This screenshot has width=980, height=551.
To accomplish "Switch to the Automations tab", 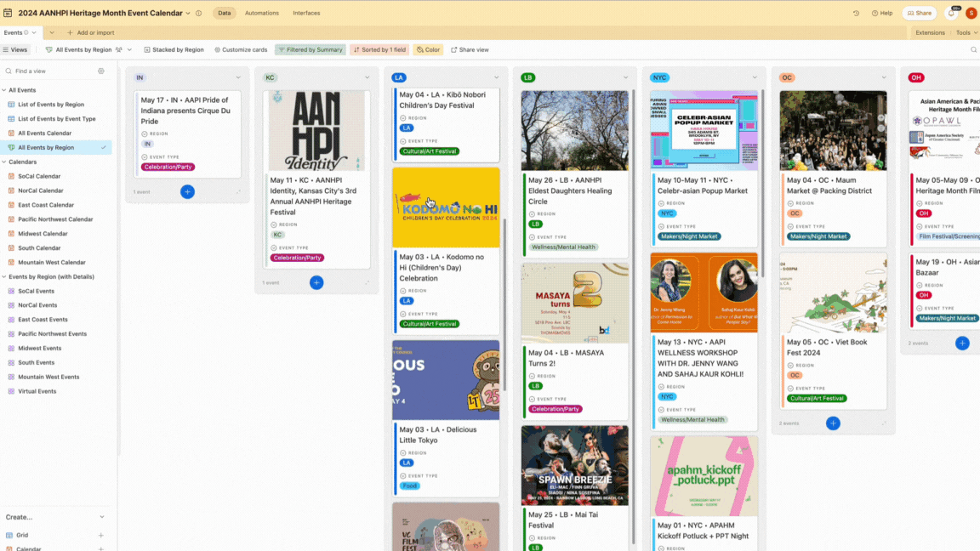I will (x=262, y=13).
